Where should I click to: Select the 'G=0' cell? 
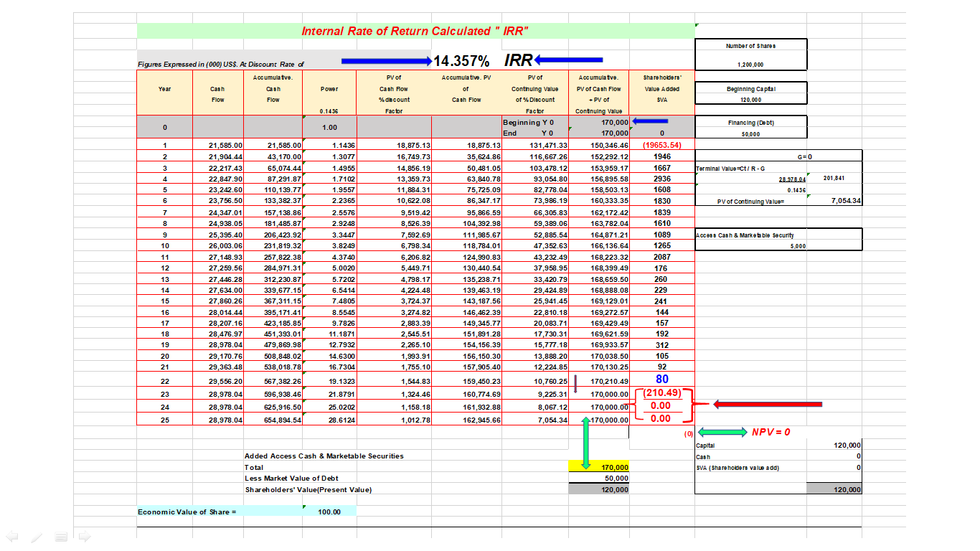pyautogui.click(x=804, y=156)
